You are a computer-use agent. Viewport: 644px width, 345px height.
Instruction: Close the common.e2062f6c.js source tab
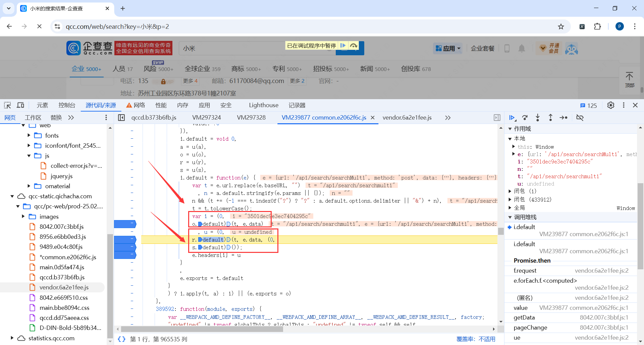pyautogui.click(x=373, y=118)
